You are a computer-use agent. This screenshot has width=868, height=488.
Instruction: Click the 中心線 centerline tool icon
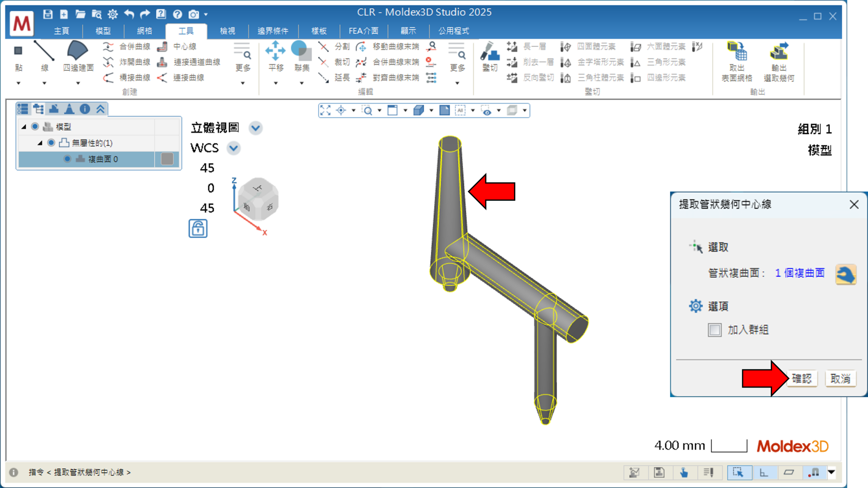point(162,46)
